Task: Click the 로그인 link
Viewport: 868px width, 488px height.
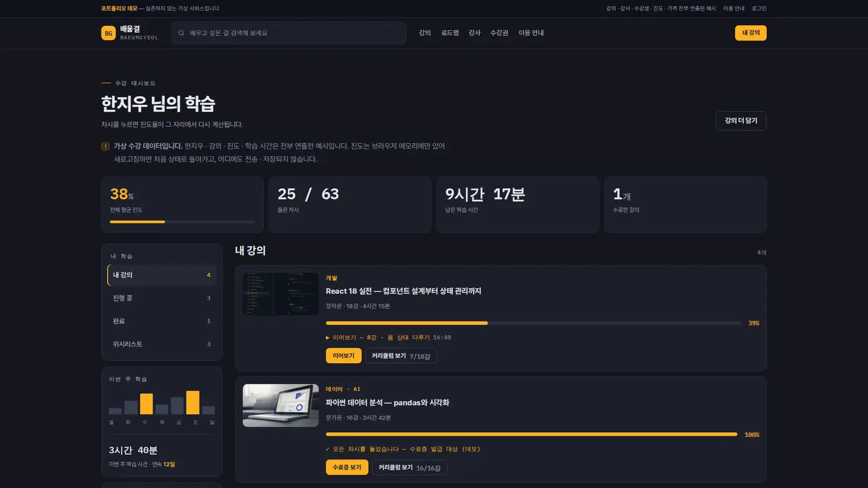Action: pos(759,9)
